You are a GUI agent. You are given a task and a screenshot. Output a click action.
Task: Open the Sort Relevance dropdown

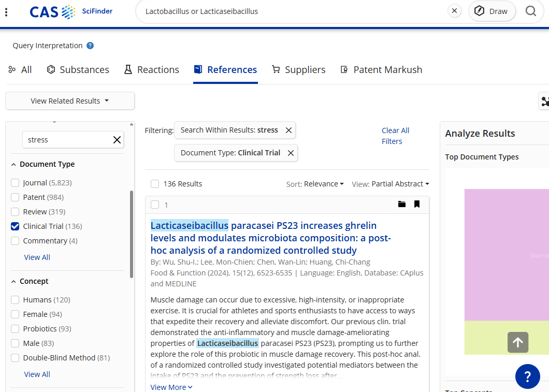[315, 184]
